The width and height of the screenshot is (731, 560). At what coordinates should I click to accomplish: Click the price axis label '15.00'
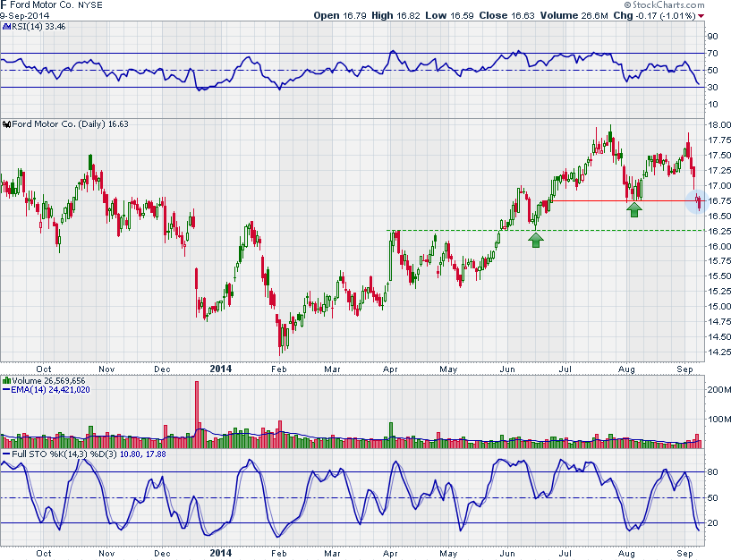pyautogui.click(x=718, y=306)
